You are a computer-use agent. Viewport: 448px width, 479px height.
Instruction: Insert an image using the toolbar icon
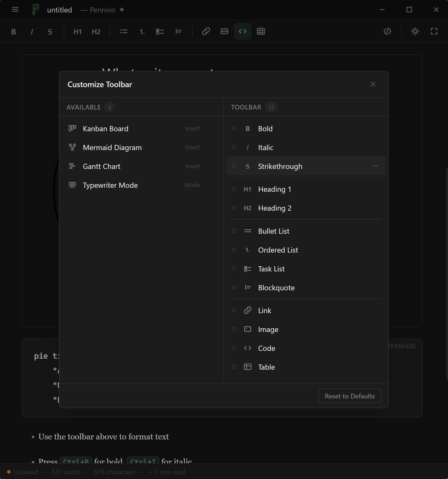click(x=224, y=31)
